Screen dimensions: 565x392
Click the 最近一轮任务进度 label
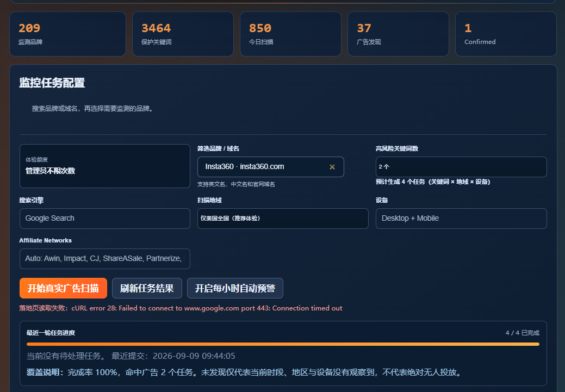pyautogui.click(x=51, y=333)
